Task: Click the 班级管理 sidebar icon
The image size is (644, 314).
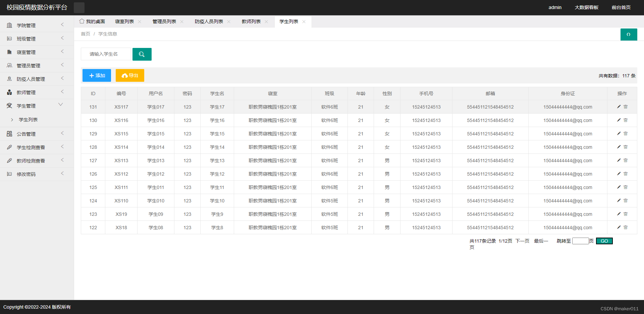Action: coord(9,39)
